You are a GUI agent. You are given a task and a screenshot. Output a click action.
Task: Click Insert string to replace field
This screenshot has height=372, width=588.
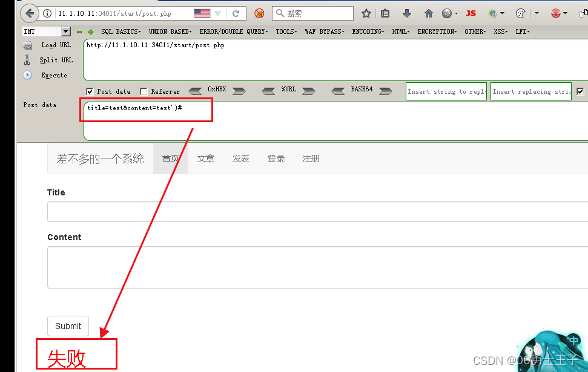[x=446, y=91]
